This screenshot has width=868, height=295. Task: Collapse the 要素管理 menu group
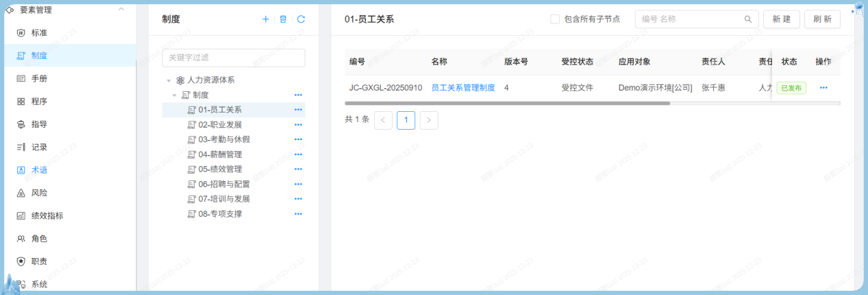(x=121, y=10)
